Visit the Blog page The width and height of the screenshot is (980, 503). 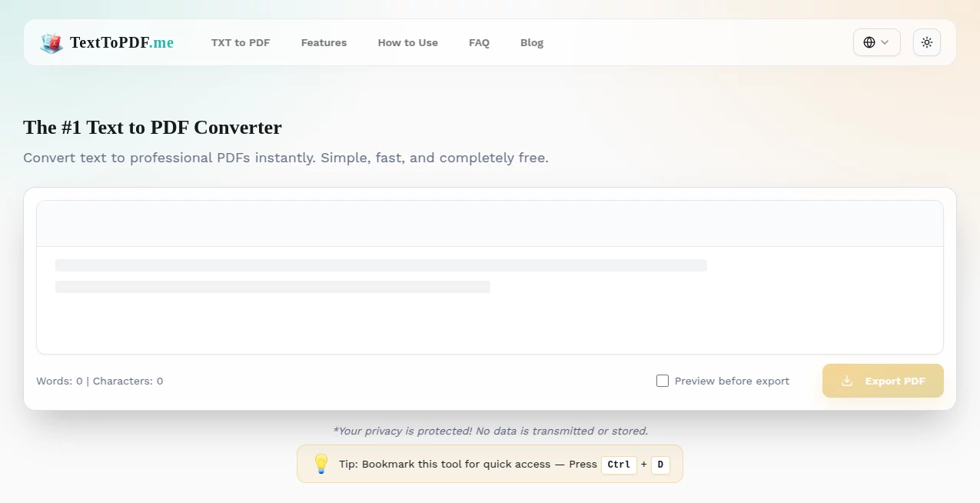531,42
